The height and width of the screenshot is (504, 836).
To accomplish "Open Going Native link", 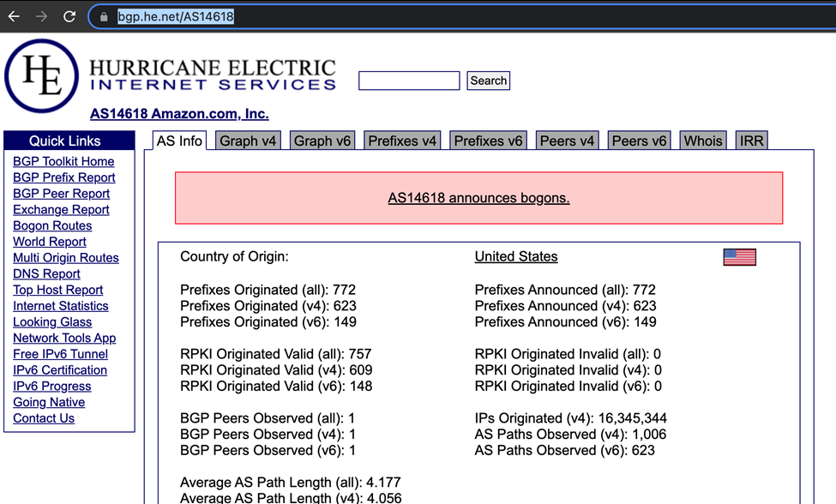I will [49, 402].
